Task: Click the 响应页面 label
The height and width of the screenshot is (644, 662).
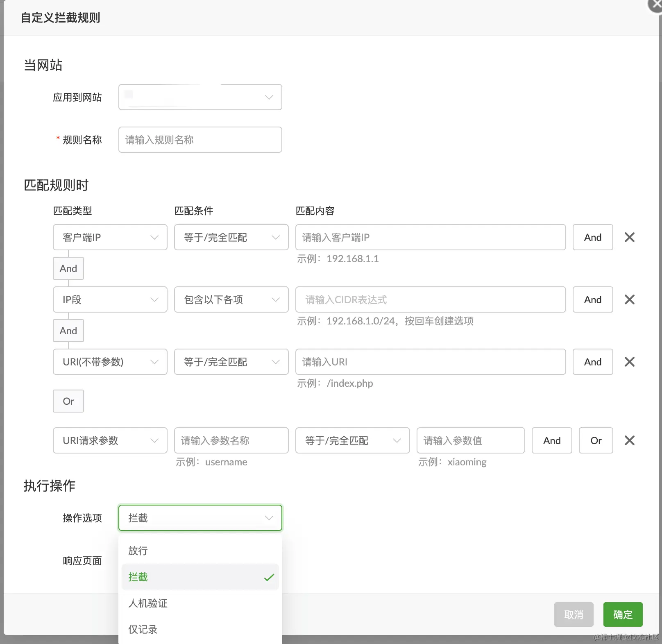Action: pos(82,560)
